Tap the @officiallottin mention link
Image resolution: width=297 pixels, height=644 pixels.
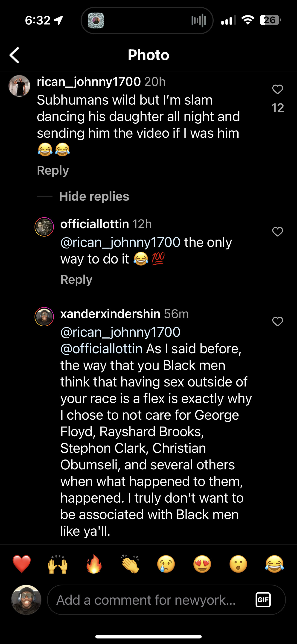coord(102,348)
